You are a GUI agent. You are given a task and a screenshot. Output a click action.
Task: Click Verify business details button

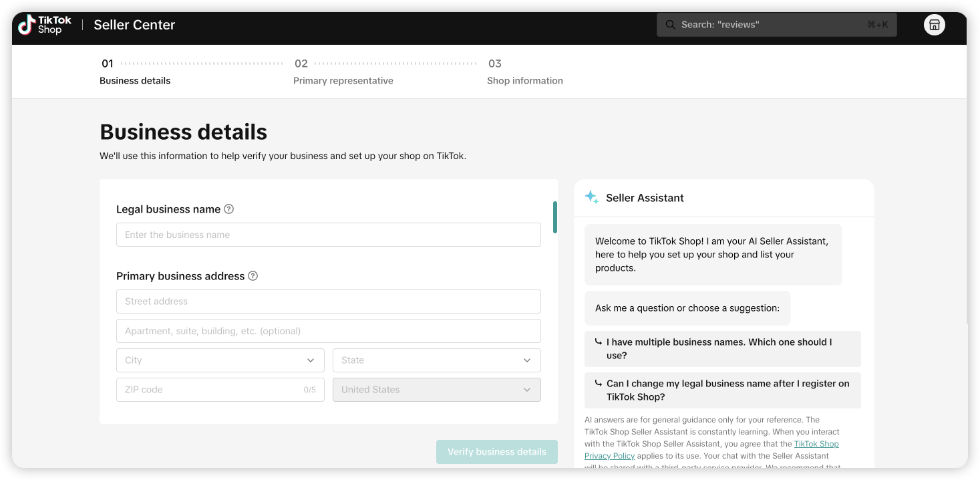click(497, 452)
